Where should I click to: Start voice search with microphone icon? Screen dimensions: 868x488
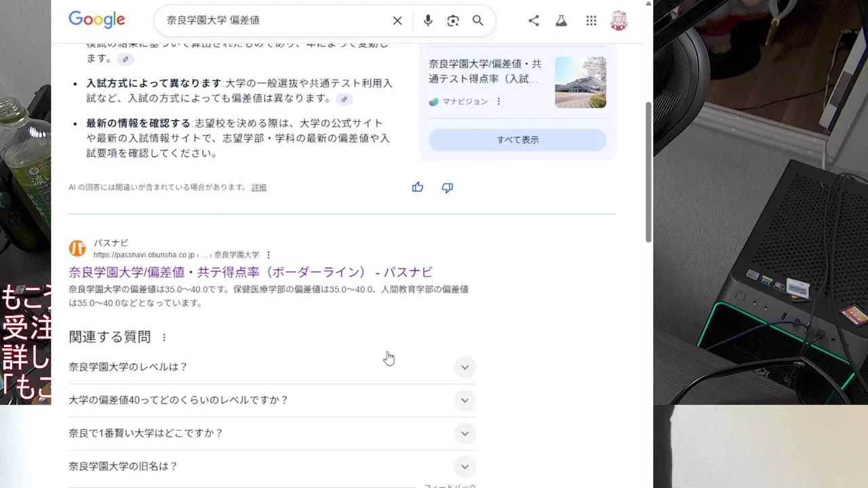click(428, 20)
